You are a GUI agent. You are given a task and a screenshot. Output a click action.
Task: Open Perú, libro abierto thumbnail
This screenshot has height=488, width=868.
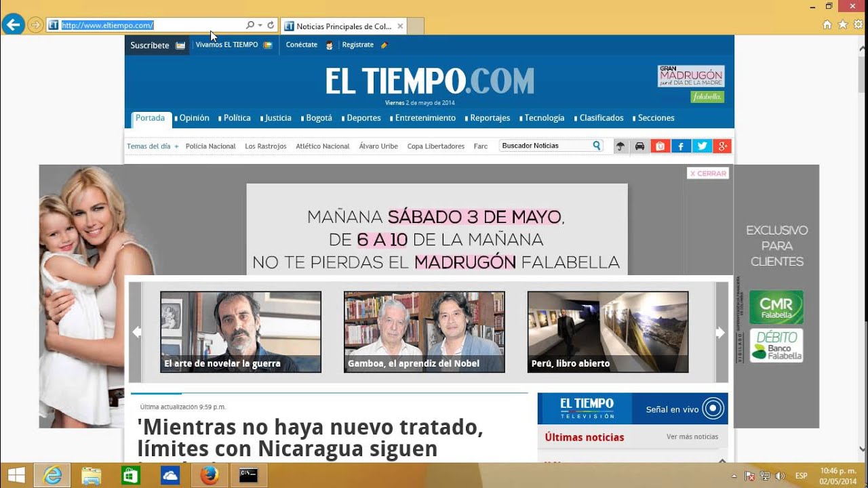[608, 332]
